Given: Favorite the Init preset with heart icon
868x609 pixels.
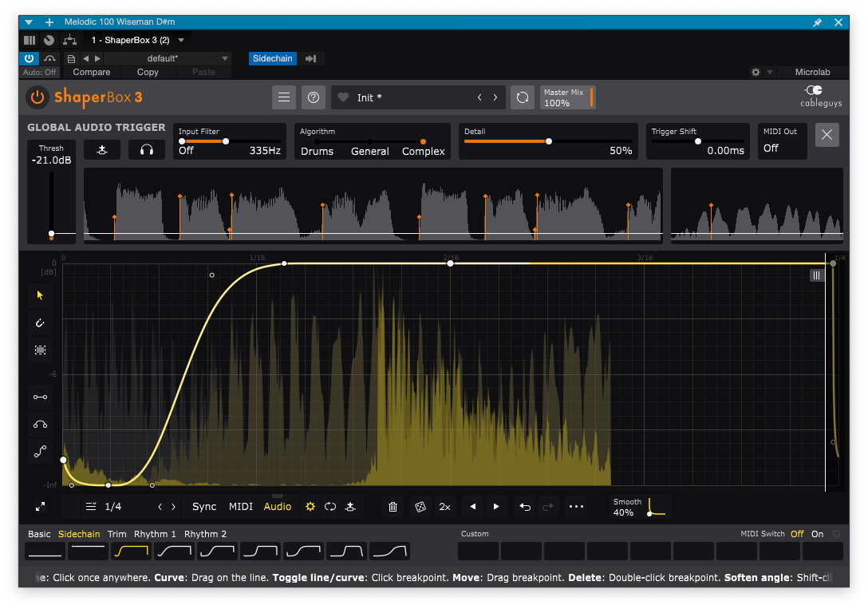Looking at the screenshot, I should point(343,97).
